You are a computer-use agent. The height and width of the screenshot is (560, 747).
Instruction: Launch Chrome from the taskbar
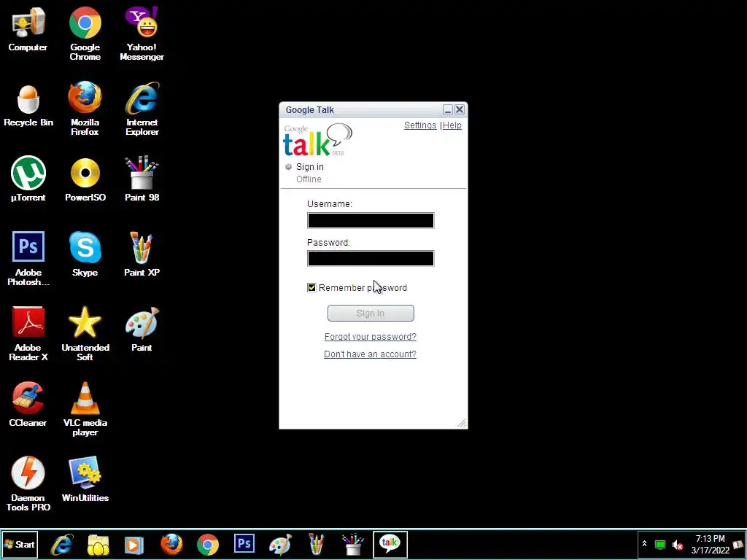[208, 544]
